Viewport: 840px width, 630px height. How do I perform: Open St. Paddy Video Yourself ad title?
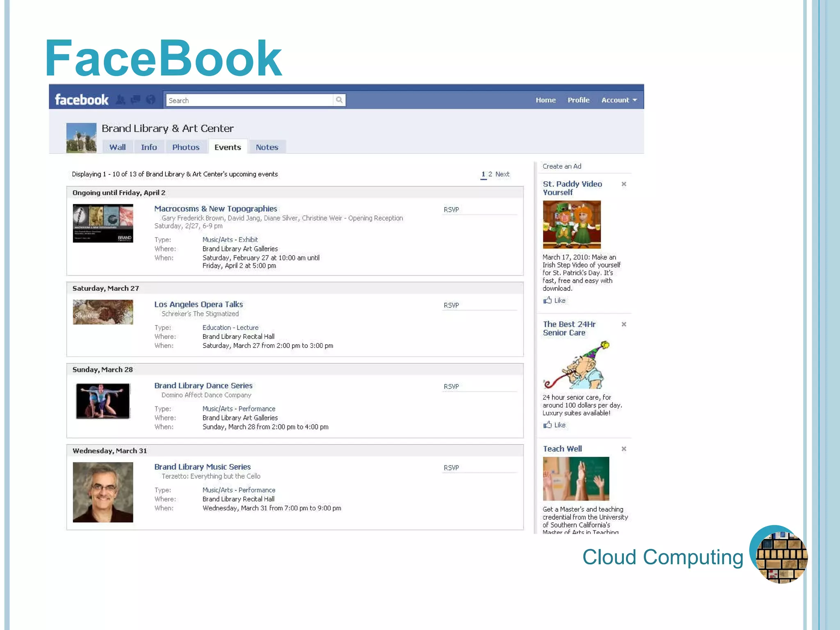tap(573, 188)
